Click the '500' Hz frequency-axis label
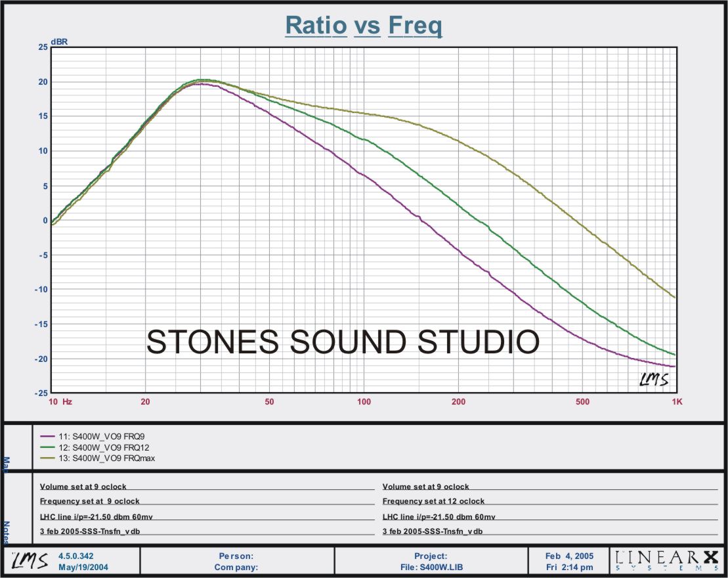This screenshot has width=728, height=578. click(582, 401)
